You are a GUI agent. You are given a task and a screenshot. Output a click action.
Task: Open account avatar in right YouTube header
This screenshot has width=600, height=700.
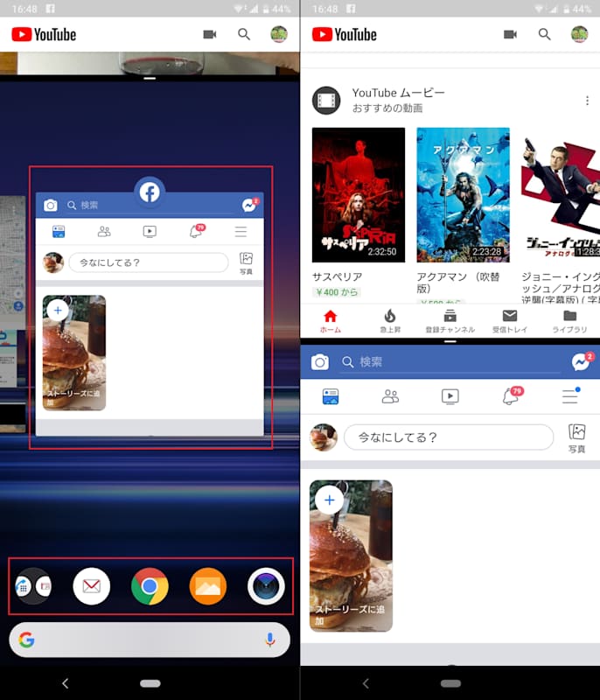580,34
